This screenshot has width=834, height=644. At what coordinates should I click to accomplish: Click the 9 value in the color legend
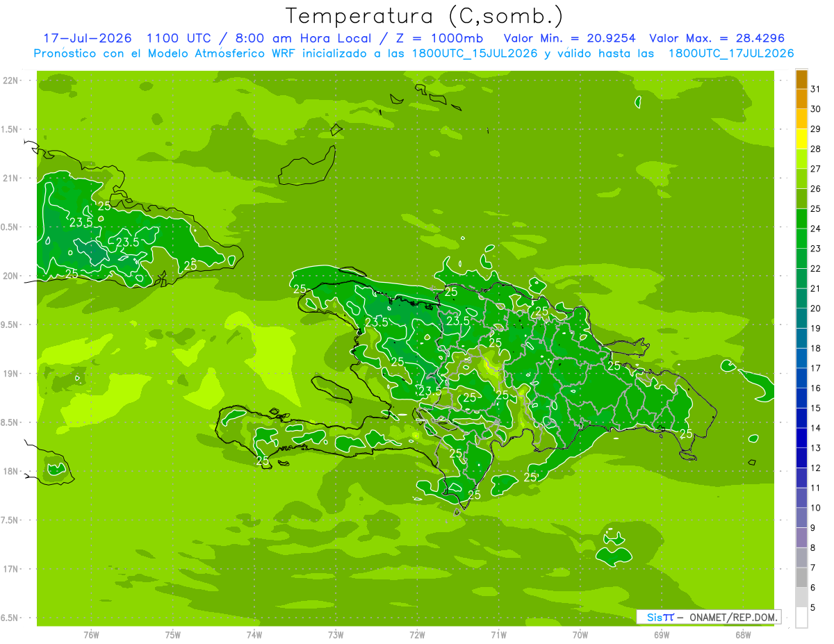pos(813,528)
